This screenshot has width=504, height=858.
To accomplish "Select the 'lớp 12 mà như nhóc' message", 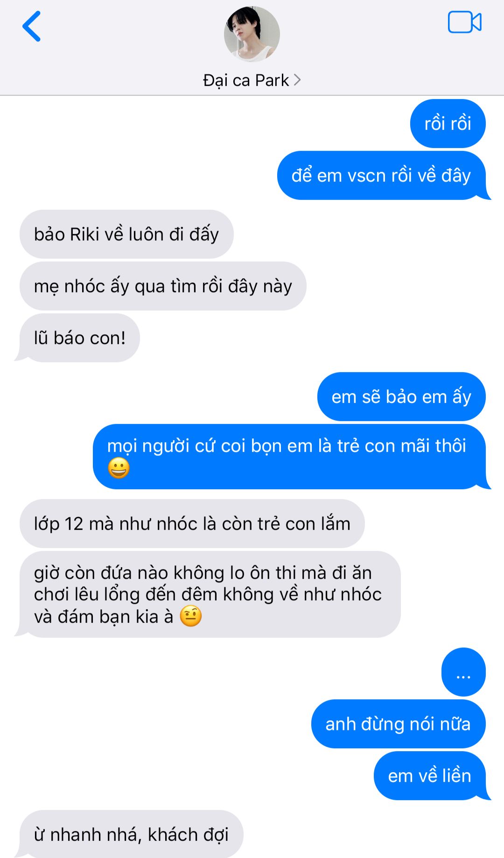I will click(x=192, y=524).
